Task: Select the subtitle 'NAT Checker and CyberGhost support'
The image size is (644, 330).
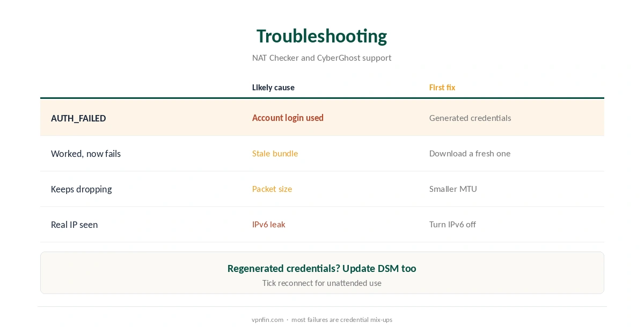Action: 321,58
